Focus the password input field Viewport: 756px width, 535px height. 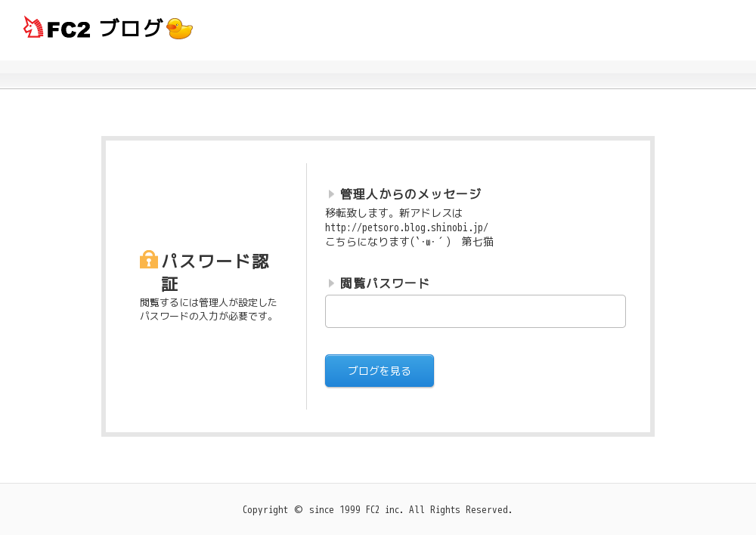pos(475,311)
